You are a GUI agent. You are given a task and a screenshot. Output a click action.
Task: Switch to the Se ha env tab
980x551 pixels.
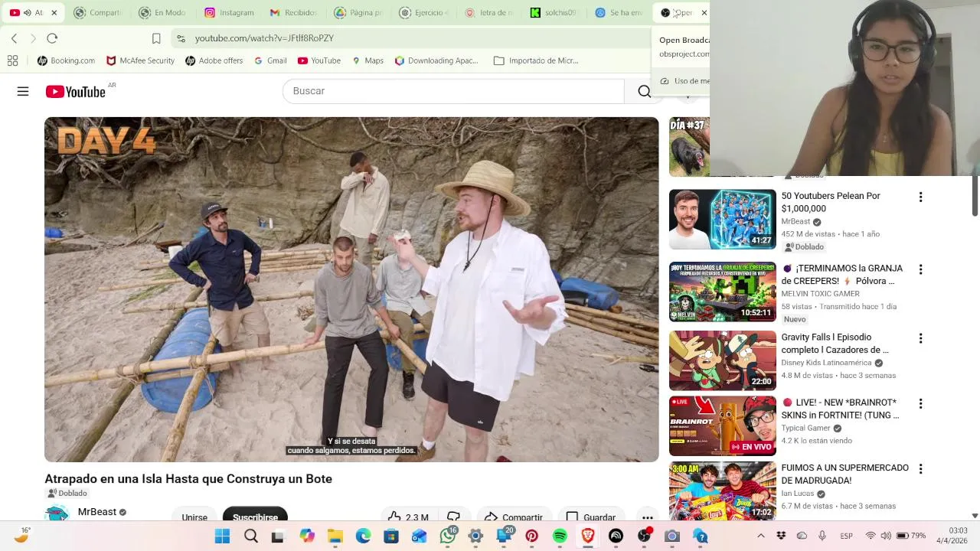(619, 12)
